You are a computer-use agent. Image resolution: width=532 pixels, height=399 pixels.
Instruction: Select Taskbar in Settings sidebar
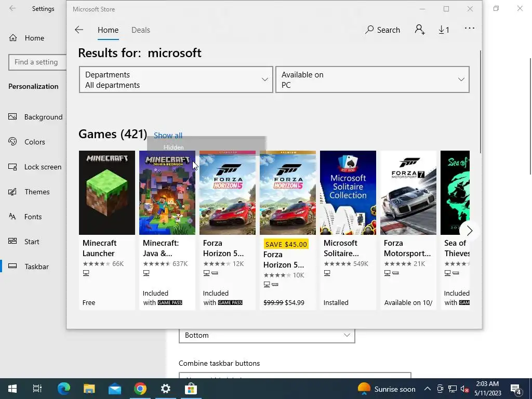pyautogui.click(x=28, y=267)
